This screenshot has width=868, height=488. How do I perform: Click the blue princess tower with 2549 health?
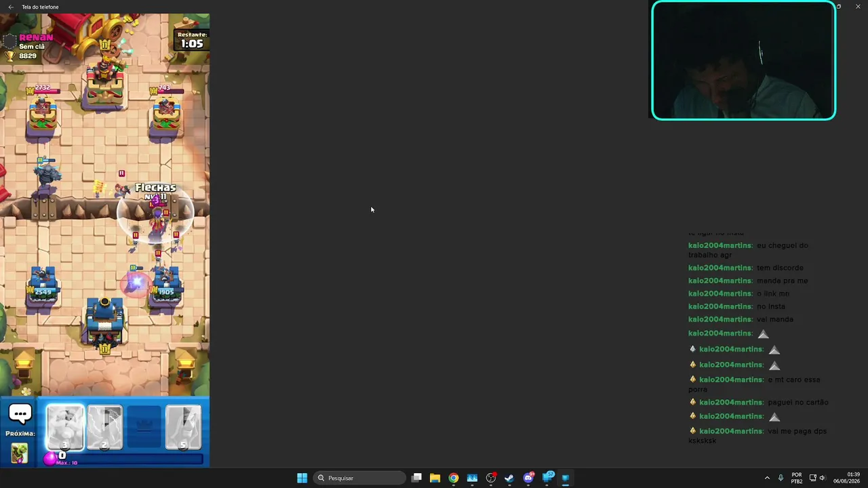pos(42,285)
